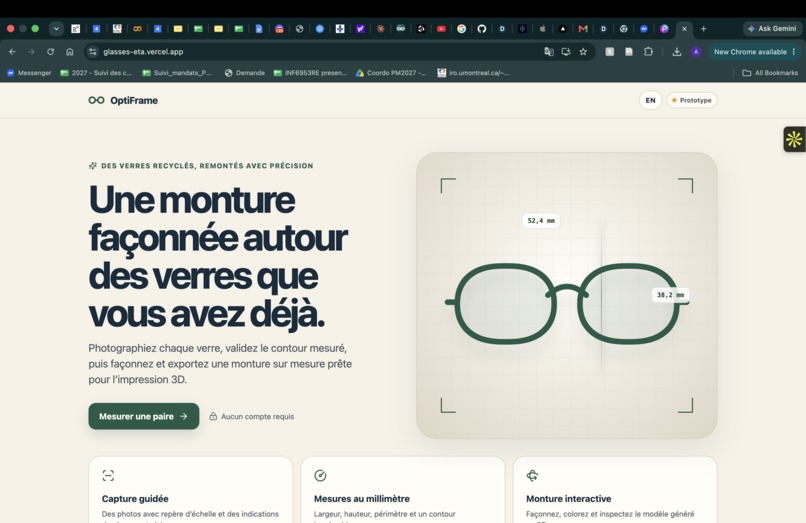
Task: Switch site language with EN button
Action: 650,100
